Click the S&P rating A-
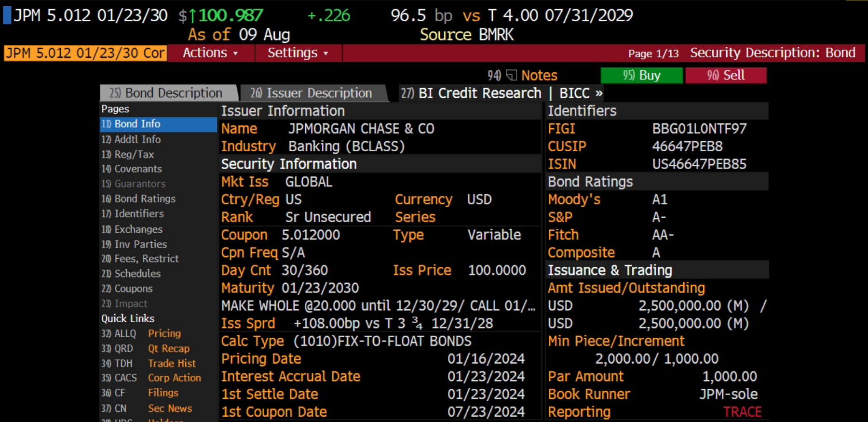This screenshot has height=422, width=868. point(659,217)
